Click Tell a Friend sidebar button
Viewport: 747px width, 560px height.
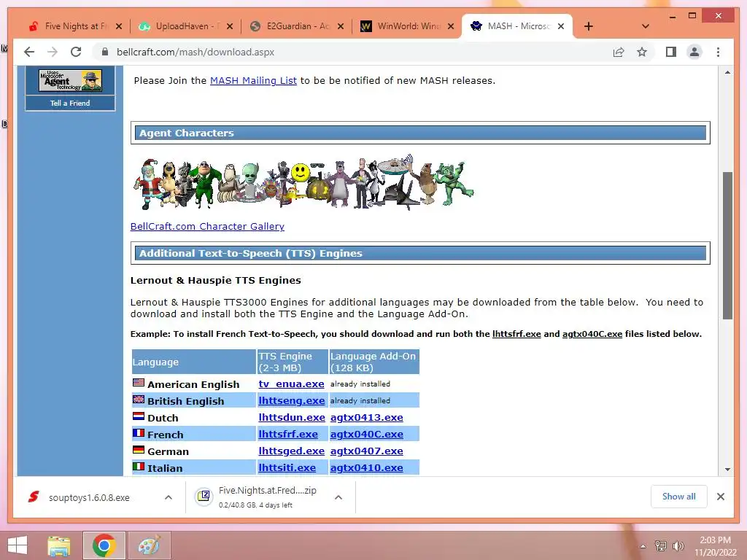70,103
